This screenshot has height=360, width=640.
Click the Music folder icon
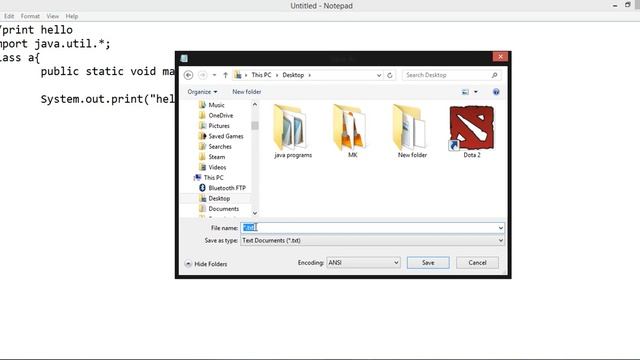point(202,105)
